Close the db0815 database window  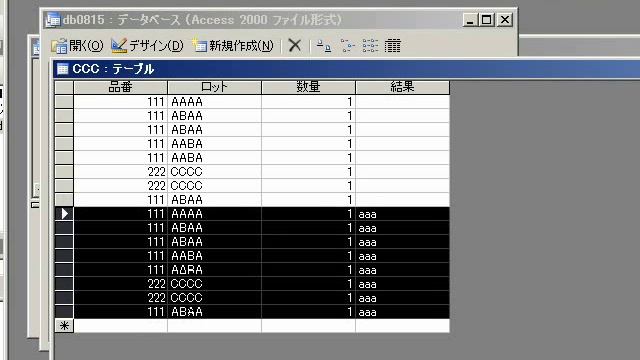pos(505,20)
